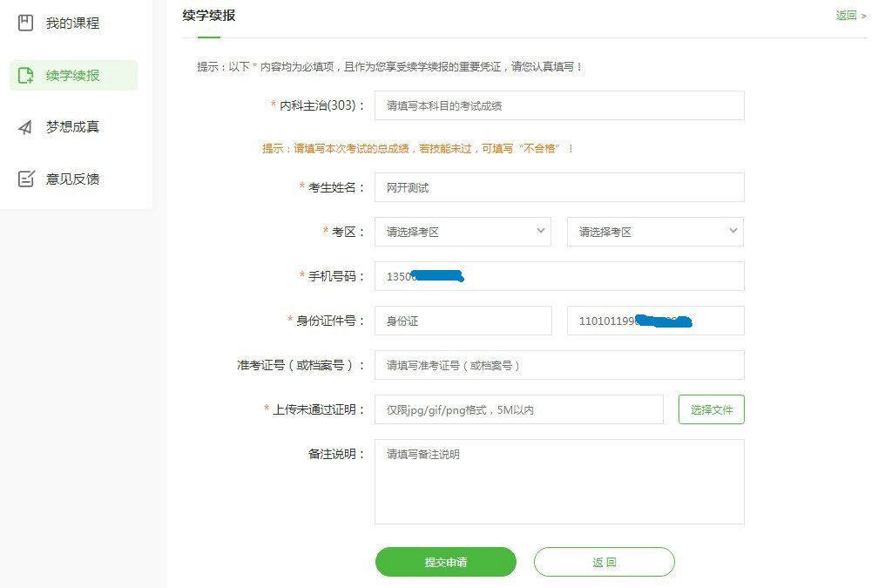Go to the 意见反馈 sidebar menu item
Image resolution: width=878 pixels, height=588 pixels.
click(72, 179)
